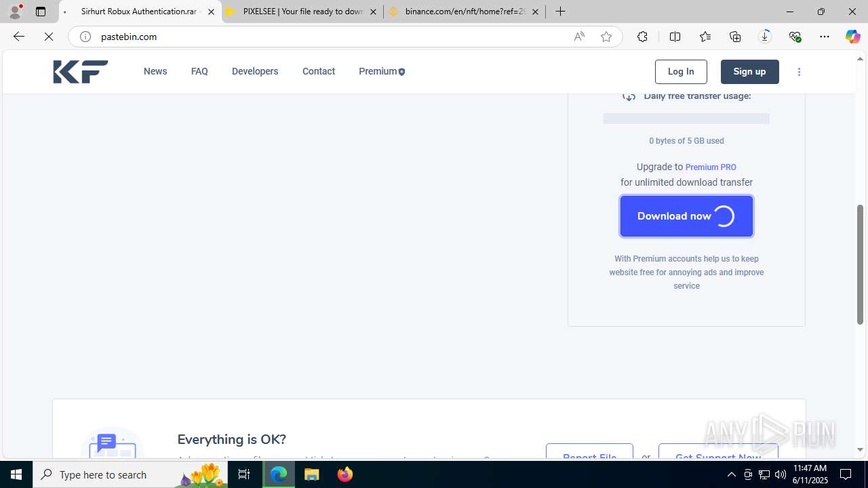Open Edge Settings and more menu

pyautogui.click(x=825, y=37)
